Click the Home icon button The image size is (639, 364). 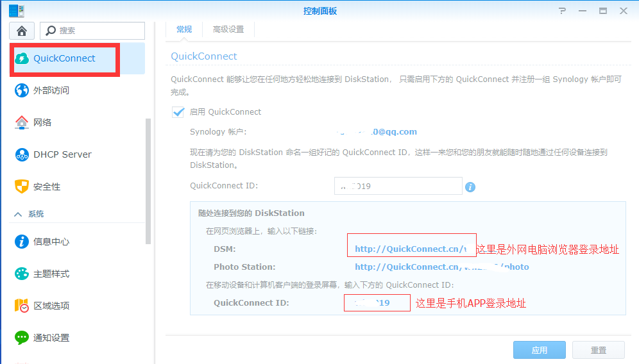tap(22, 31)
